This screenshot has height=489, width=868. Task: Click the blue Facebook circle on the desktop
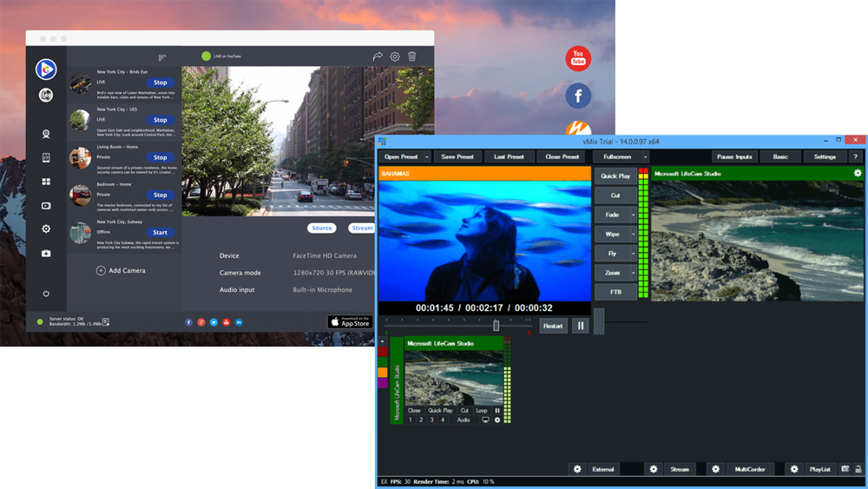578,96
